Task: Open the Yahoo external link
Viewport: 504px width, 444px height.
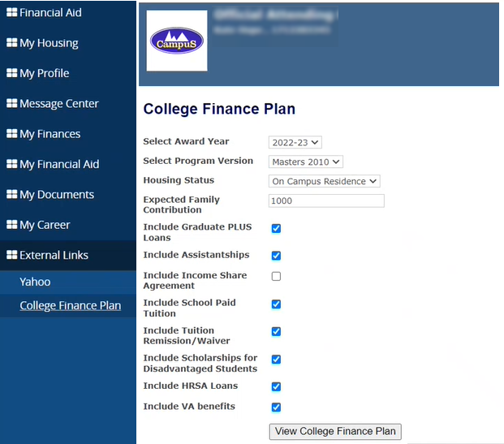Action: (x=35, y=282)
